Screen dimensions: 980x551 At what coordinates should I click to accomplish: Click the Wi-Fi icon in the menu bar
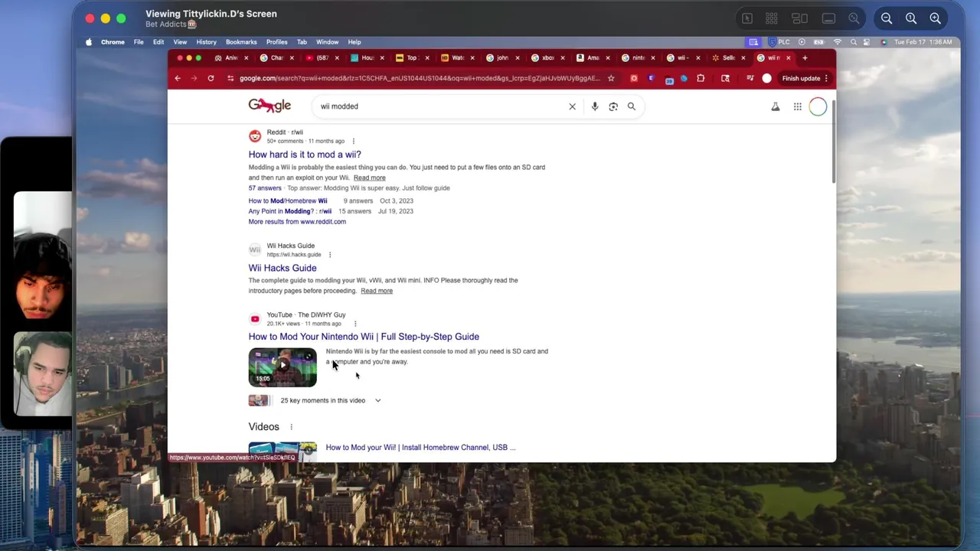[838, 42]
